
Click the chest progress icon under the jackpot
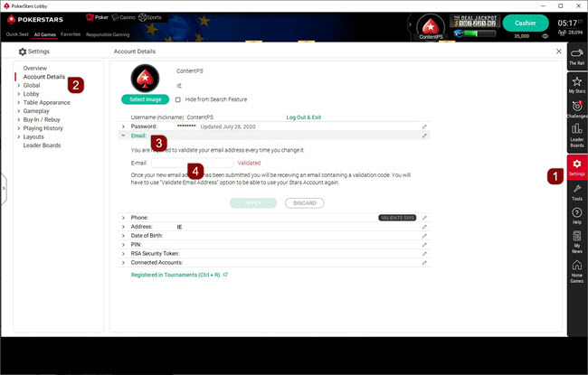[x=459, y=33]
